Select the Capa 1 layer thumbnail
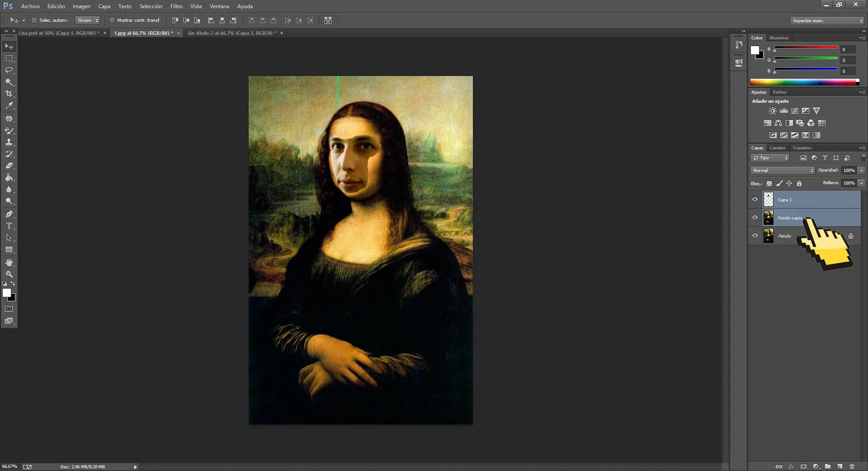The width and height of the screenshot is (868, 471). 769,200
